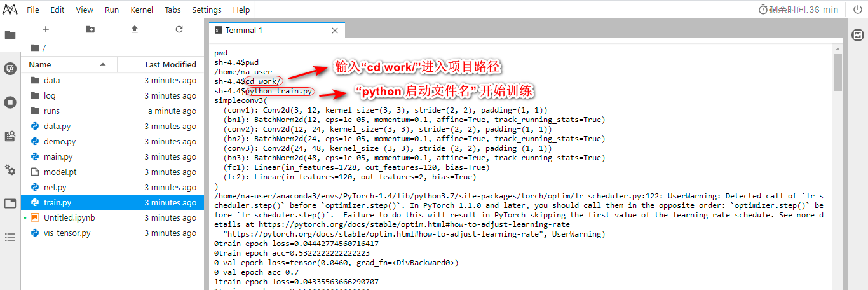Select the Untitled.ipynb file name
The image size is (868, 290).
pyautogui.click(x=69, y=217)
